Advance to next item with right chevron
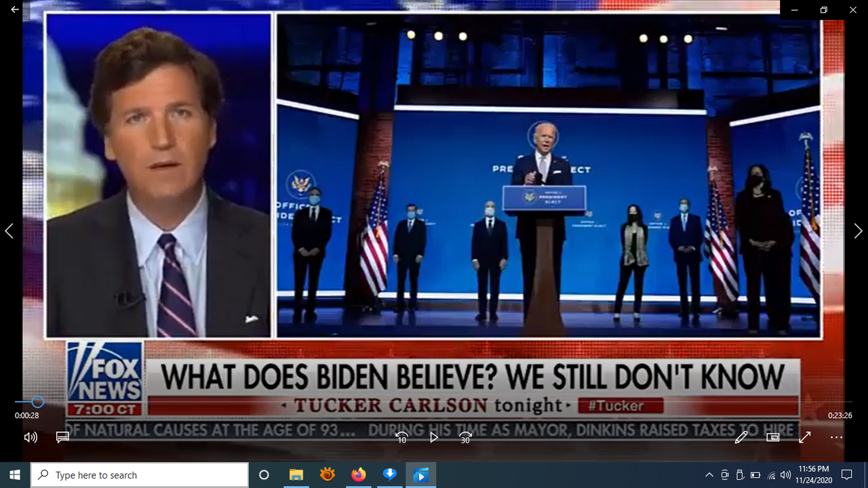The height and width of the screenshot is (488, 868). (858, 231)
